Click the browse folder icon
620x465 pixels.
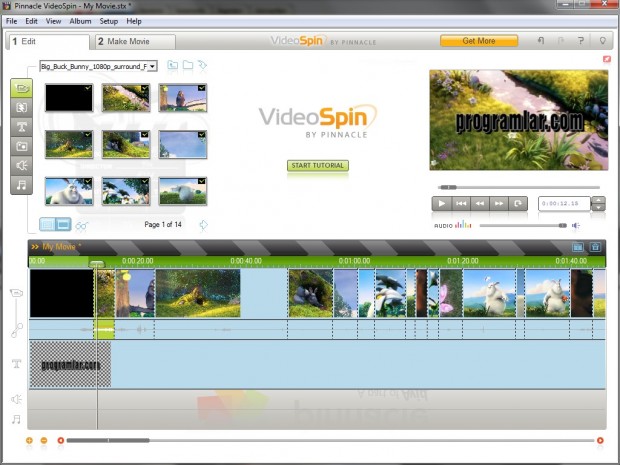[x=188, y=65]
